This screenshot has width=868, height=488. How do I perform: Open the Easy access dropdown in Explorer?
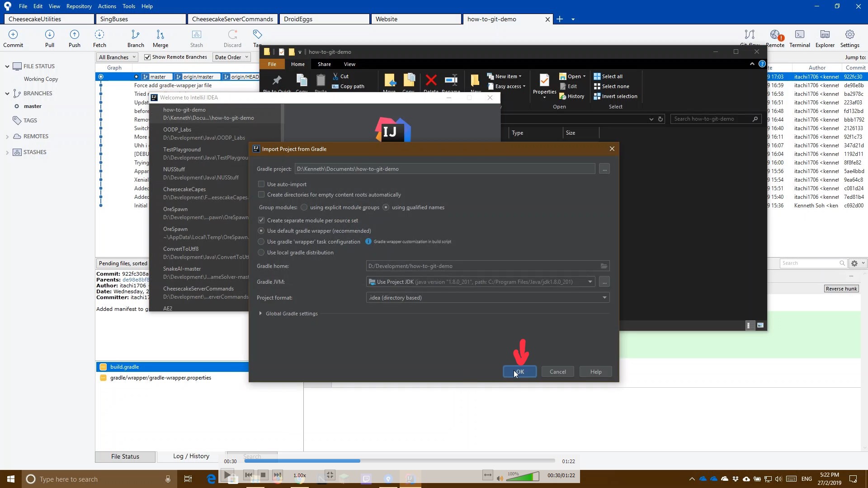[x=506, y=86]
